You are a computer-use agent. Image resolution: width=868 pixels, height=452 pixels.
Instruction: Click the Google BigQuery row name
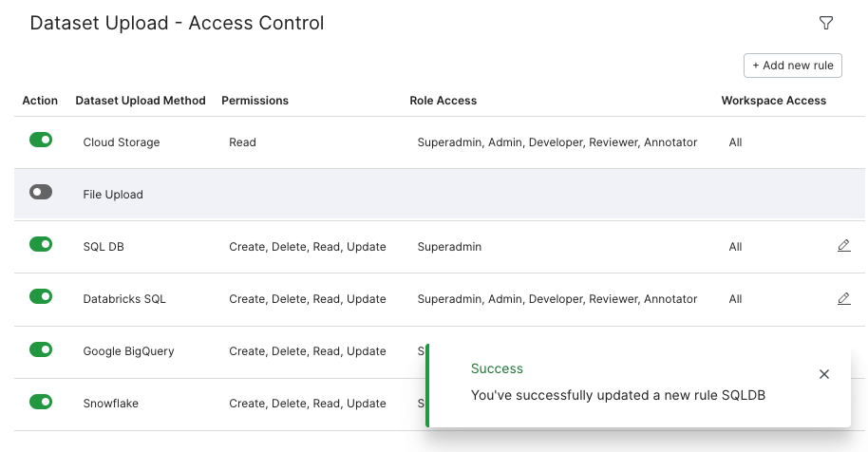pos(128,351)
